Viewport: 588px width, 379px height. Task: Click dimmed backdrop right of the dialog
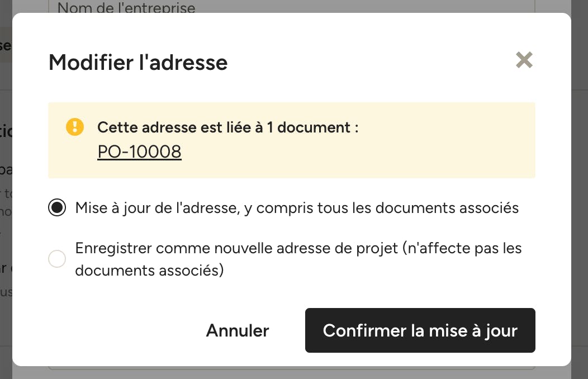[580, 225]
